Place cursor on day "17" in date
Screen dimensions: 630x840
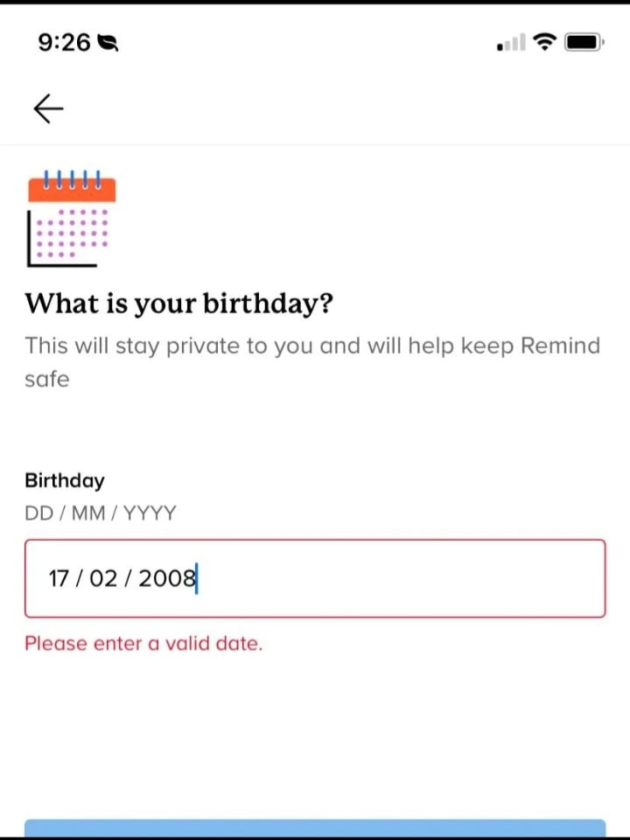pyautogui.click(x=59, y=578)
